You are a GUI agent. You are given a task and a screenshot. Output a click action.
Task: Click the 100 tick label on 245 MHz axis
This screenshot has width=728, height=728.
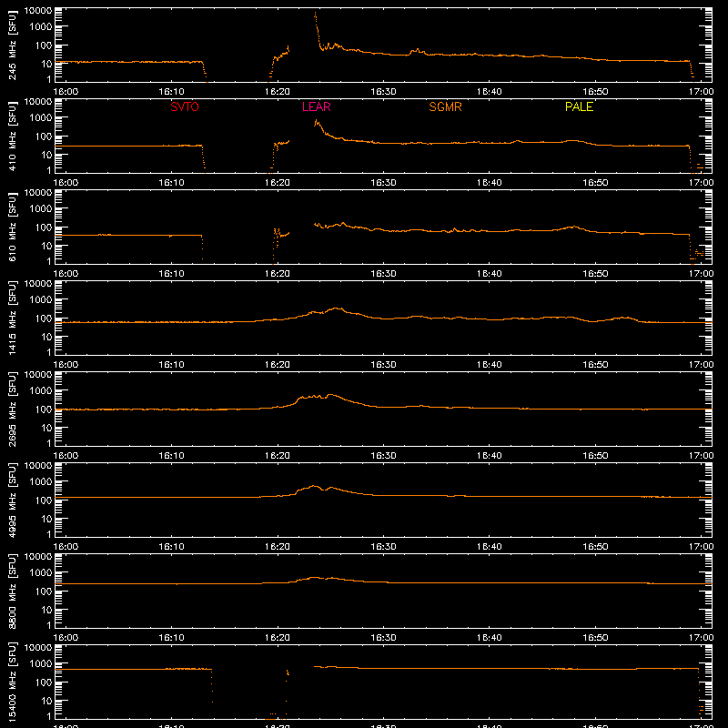[x=44, y=45]
